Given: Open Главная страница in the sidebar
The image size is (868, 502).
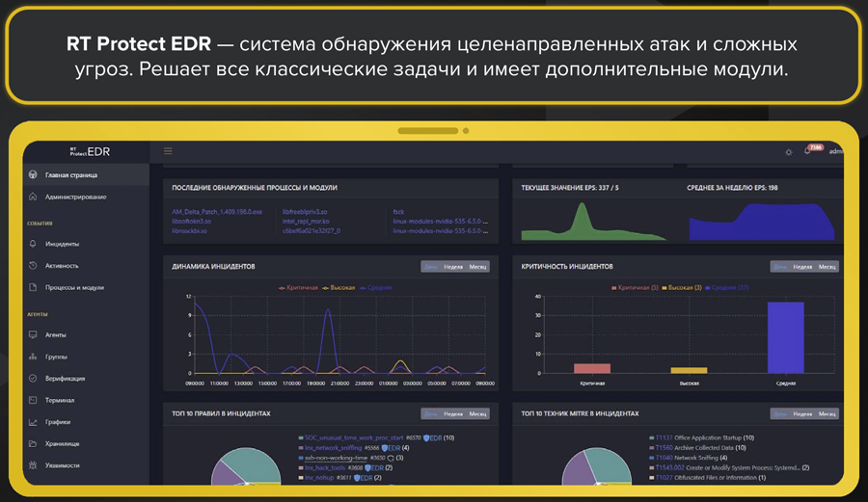Looking at the screenshot, I should click(86, 174).
